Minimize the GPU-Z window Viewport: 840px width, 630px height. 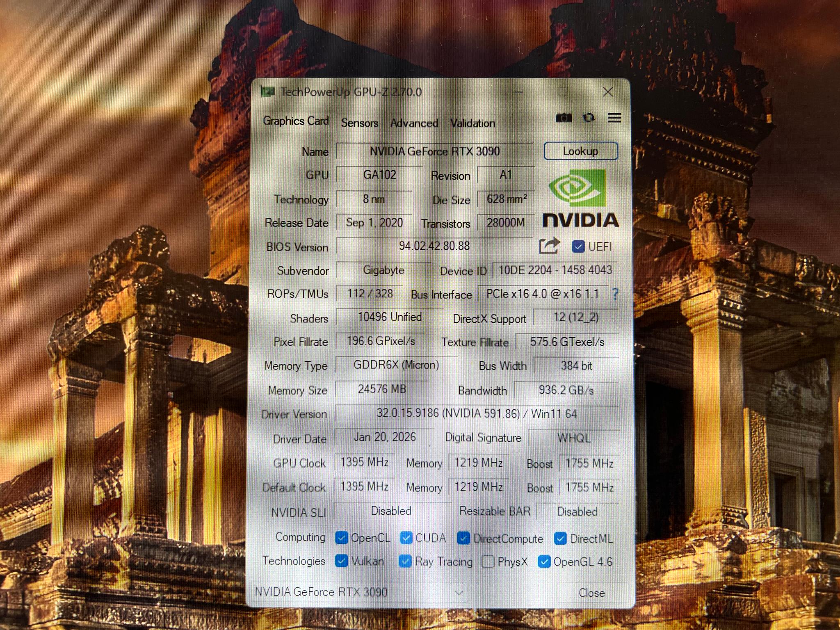[518, 92]
